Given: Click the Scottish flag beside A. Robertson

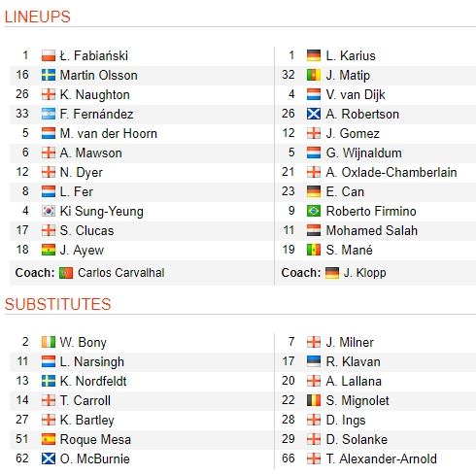Looking at the screenshot, I should (314, 114).
